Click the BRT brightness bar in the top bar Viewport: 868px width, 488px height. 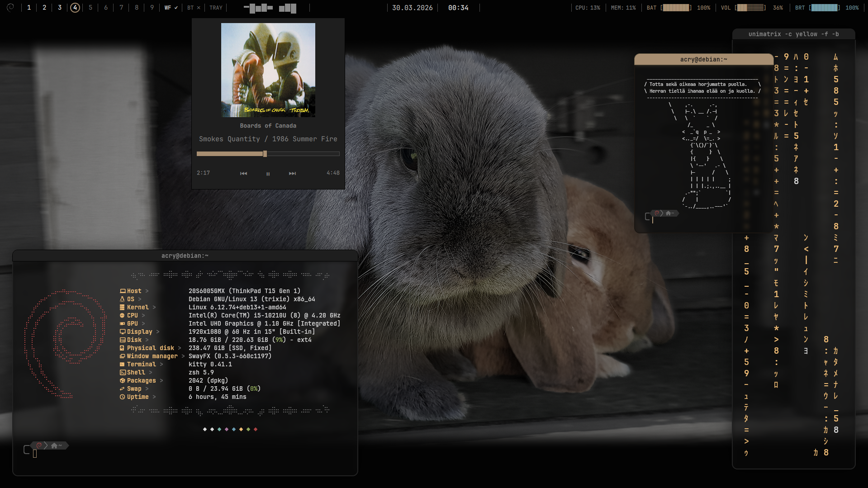click(x=825, y=8)
